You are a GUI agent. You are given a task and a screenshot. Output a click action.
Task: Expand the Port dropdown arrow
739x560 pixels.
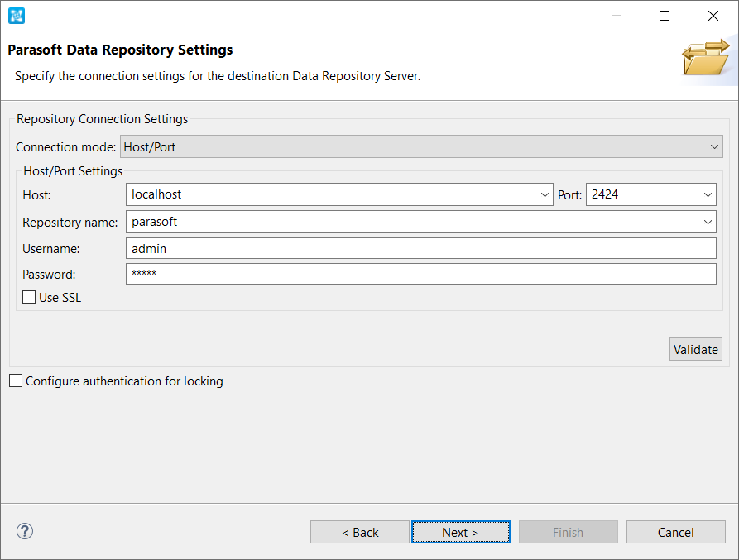(x=708, y=194)
